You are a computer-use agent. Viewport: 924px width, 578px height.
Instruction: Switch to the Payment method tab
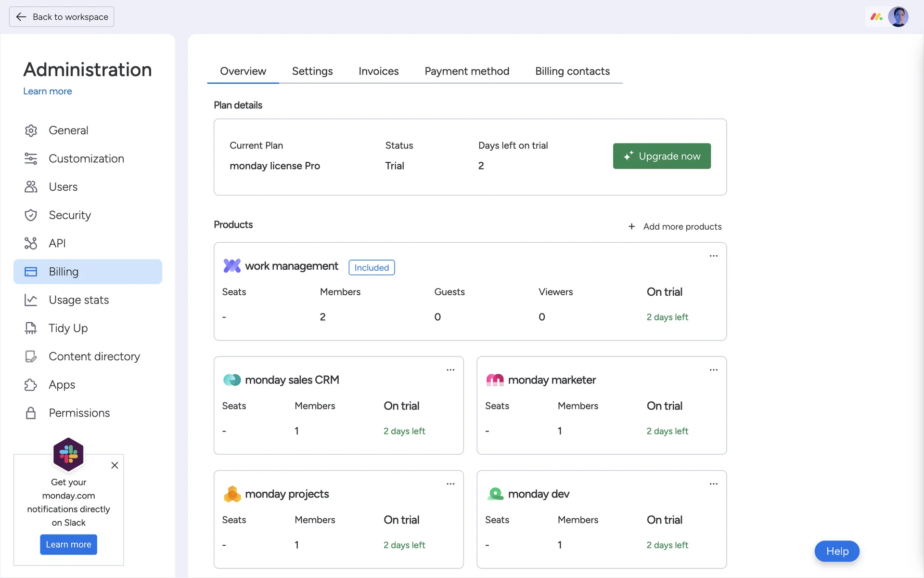pos(466,71)
